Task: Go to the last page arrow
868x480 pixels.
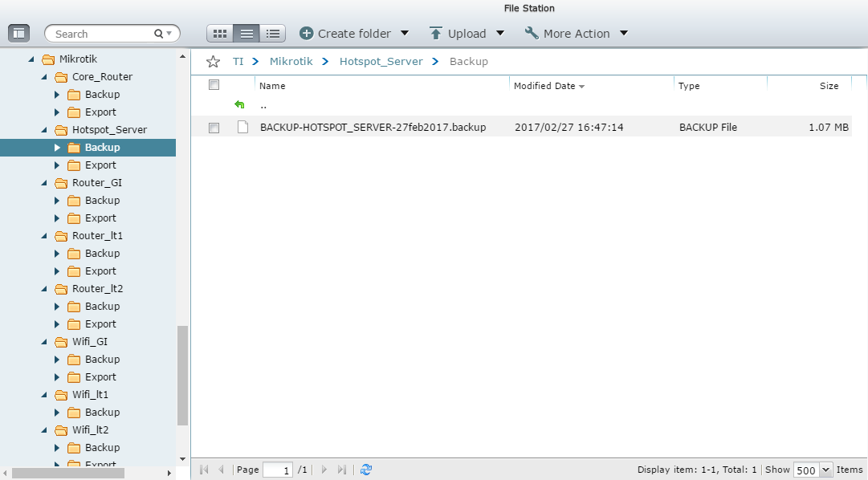Action: [x=342, y=470]
